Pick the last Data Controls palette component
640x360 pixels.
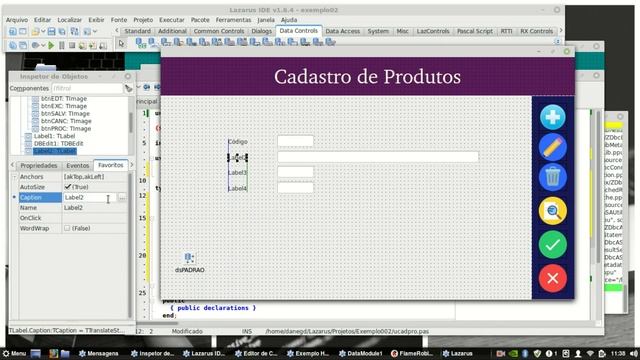(x=330, y=42)
